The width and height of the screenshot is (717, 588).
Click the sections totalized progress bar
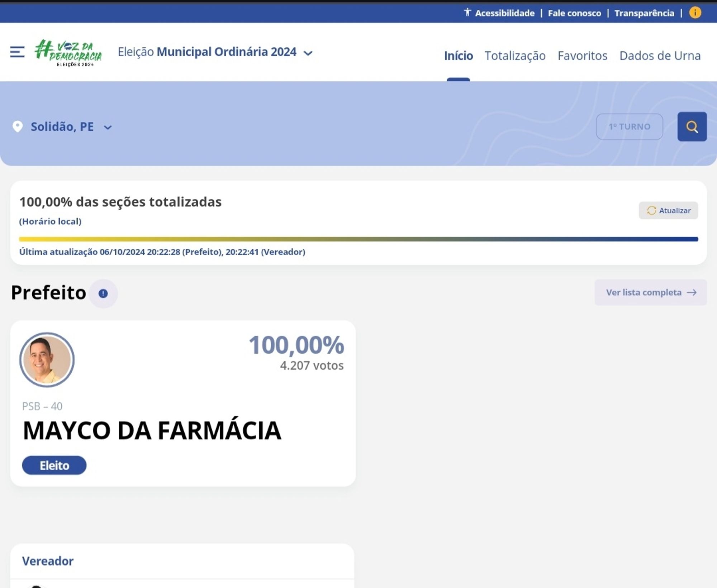click(358, 239)
